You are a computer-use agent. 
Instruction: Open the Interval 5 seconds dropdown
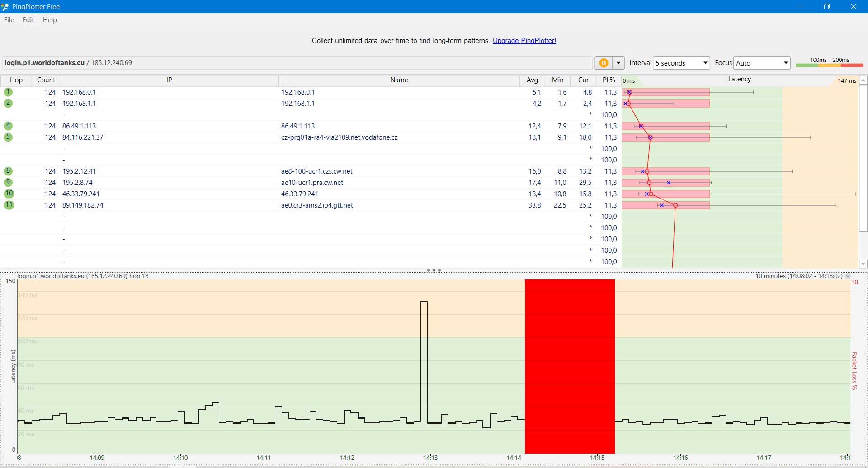click(x=681, y=63)
